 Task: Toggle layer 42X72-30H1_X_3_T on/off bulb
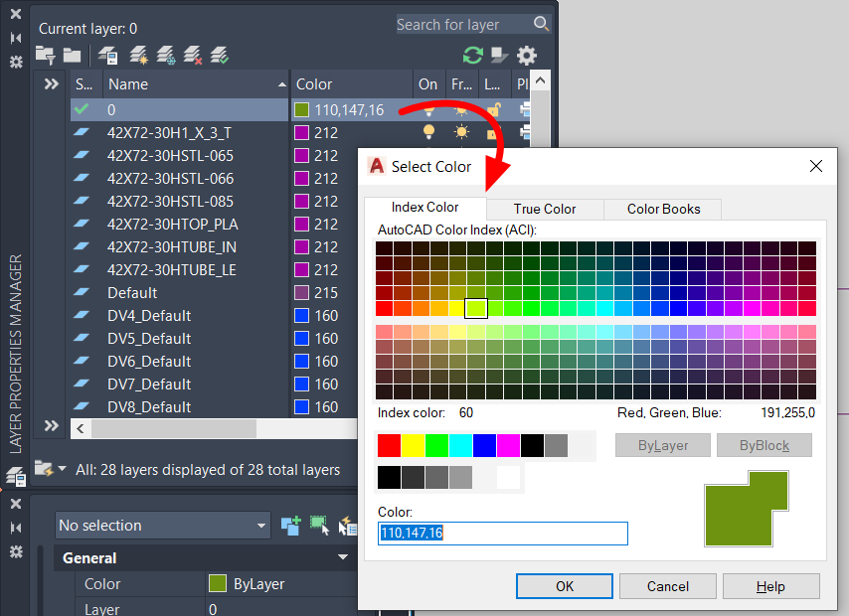click(428, 132)
